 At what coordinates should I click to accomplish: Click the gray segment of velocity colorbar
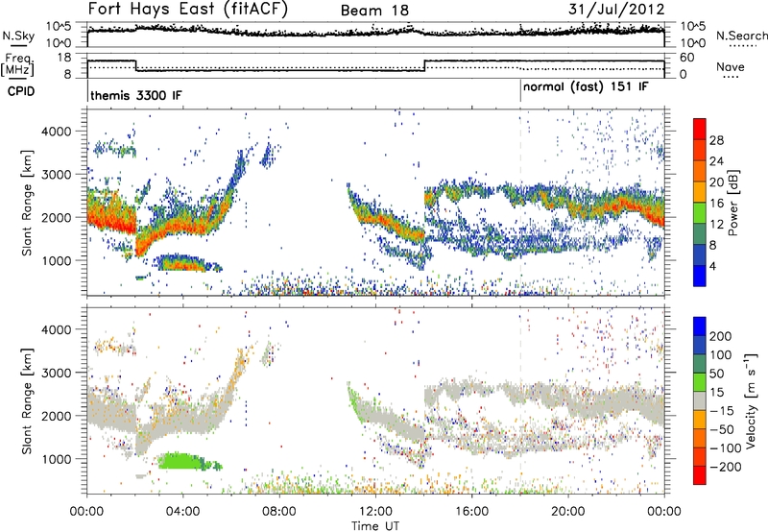700,400
